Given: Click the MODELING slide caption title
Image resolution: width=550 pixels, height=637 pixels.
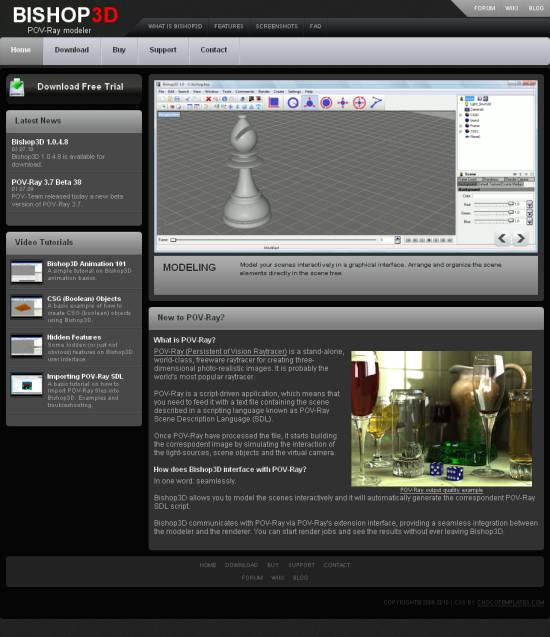Looking at the screenshot, I should 189,268.
